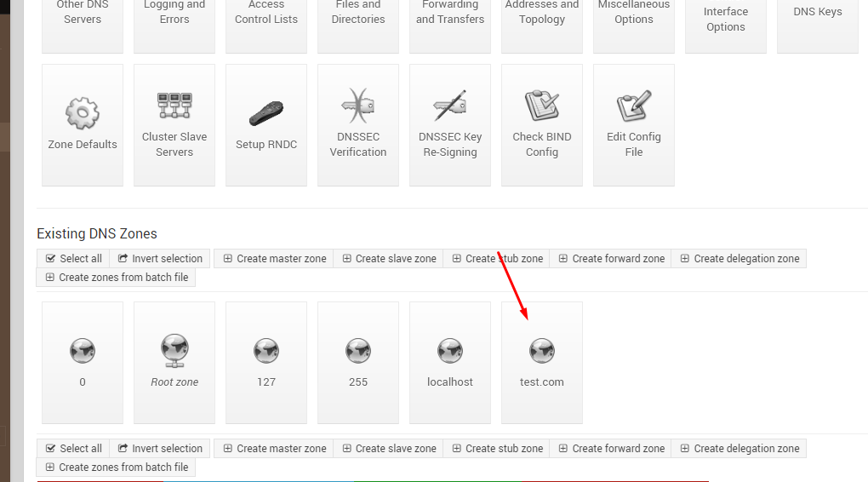This screenshot has width=868, height=482.
Task: Open the test.com zone globe icon
Action: point(542,351)
